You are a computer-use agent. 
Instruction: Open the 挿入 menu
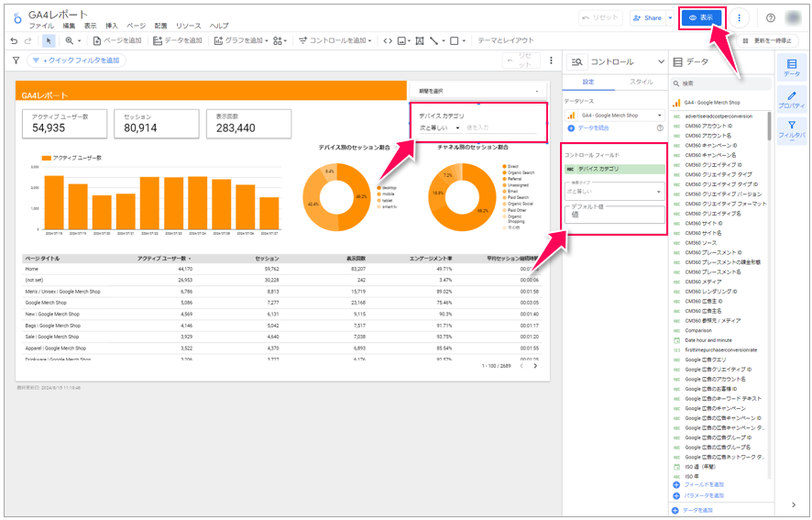coord(111,26)
